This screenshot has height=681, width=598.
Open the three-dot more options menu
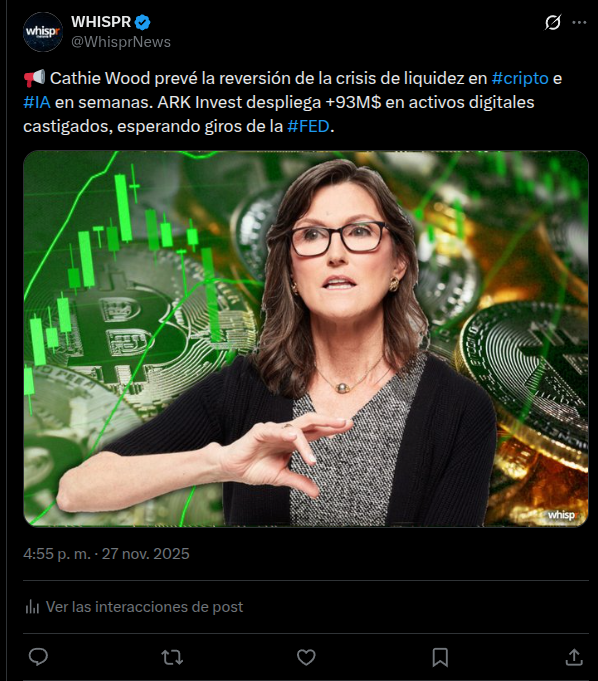tap(579, 22)
